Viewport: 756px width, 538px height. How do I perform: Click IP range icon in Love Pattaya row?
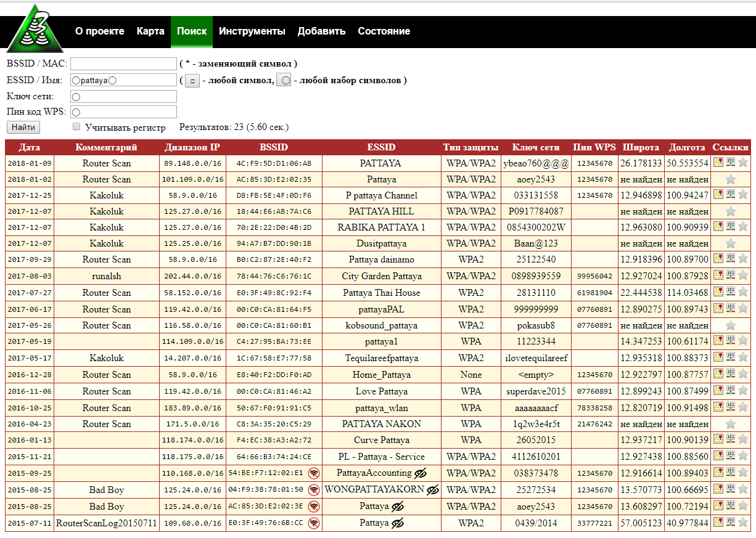tap(731, 391)
